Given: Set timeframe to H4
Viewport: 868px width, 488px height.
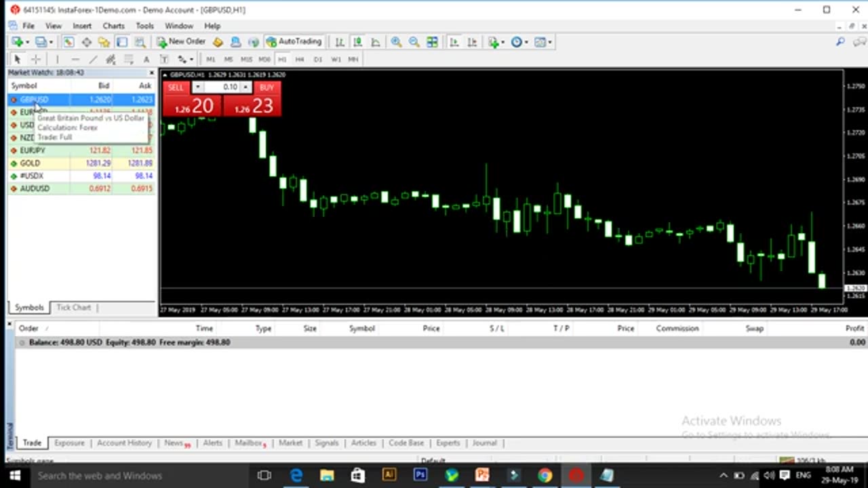Looking at the screenshot, I should tap(300, 60).
